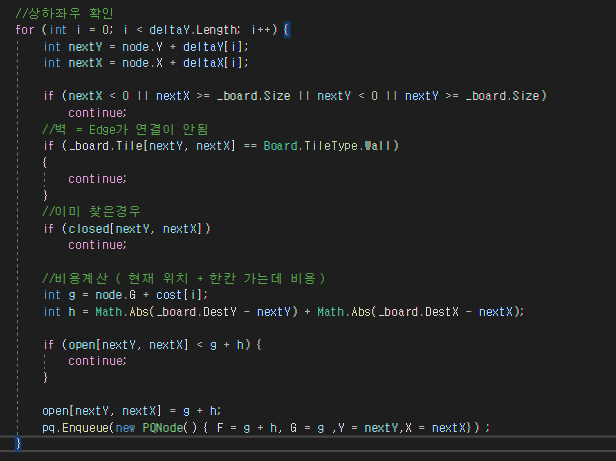Viewport: 616px width, 461px height.
Task: Place cursor on 'for' keyword
Action: (x=24, y=30)
